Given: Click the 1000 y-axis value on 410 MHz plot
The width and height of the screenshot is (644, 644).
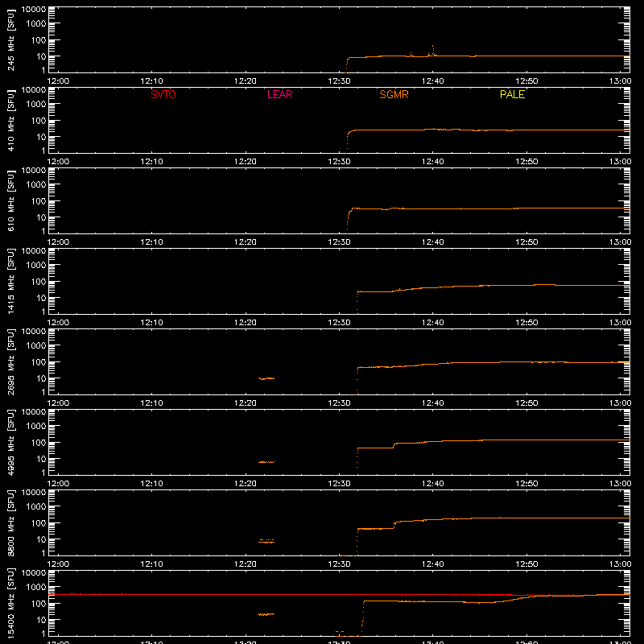Looking at the screenshot, I should click(x=36, y=105).
